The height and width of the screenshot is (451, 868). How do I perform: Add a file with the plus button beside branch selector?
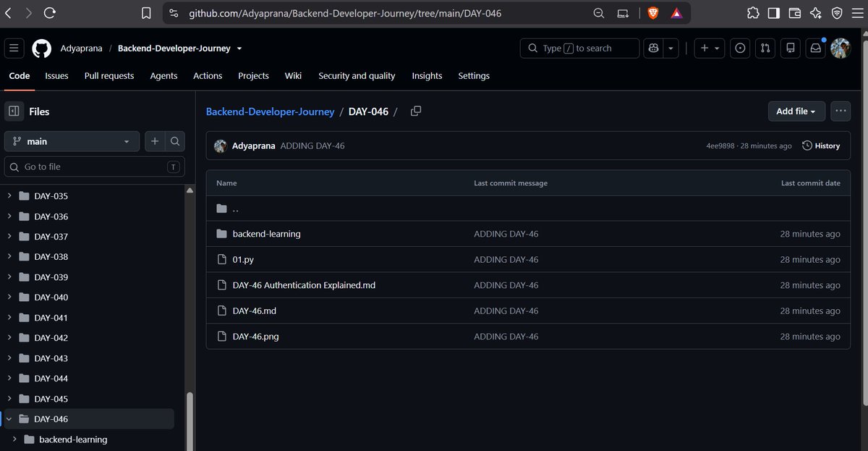click(x=155, y=142)
